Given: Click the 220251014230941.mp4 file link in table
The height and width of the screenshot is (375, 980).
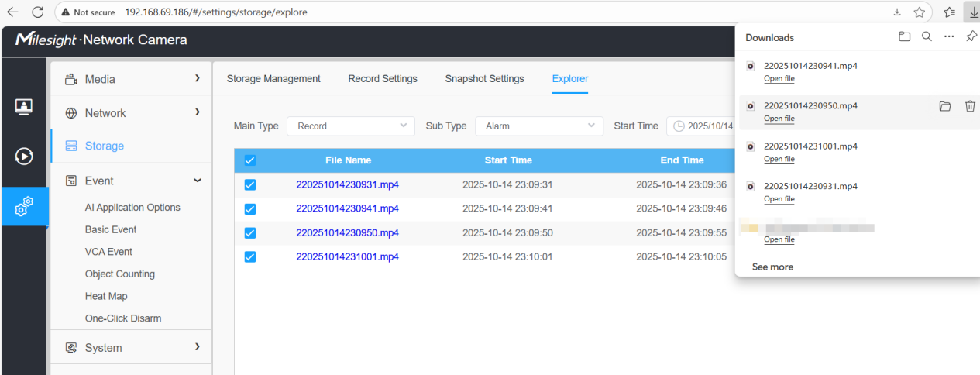Looking at the screenshot, I should point(347,208).
